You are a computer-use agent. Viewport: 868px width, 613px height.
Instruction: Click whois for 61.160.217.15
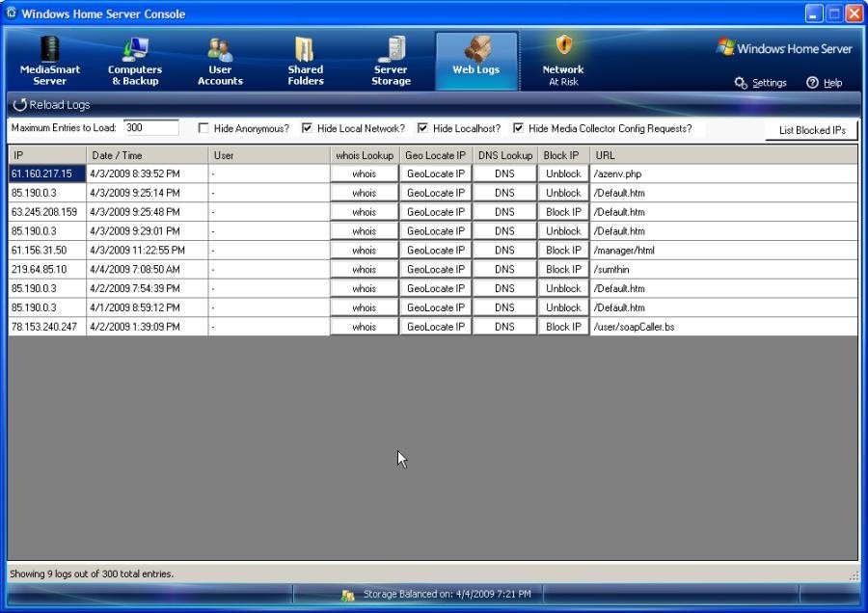[x=365, y=173]
